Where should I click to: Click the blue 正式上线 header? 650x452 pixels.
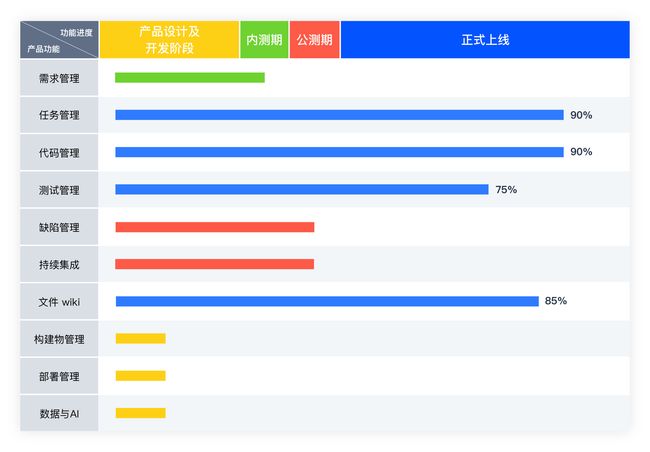(x=485, y=40)
